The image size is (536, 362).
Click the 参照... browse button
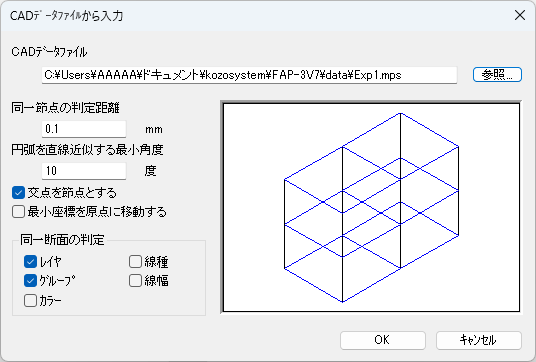pyautogui.click(x=497, y=75)
